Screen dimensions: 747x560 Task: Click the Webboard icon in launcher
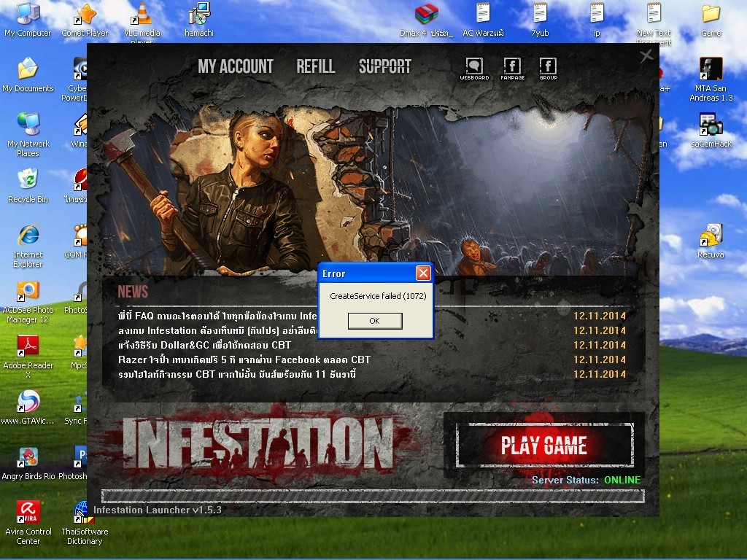(474, 68)
